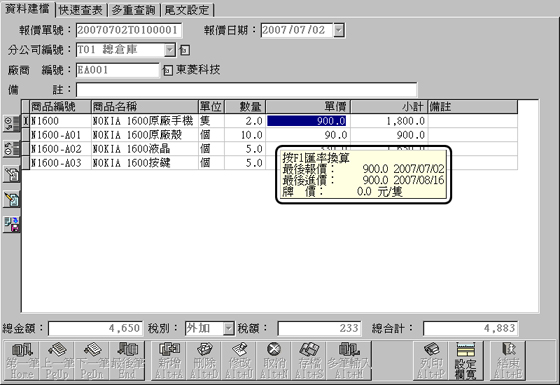560x385 pixels.
Task: Click the 修改 Alt+U edit button
Action: tap(239, 361)
